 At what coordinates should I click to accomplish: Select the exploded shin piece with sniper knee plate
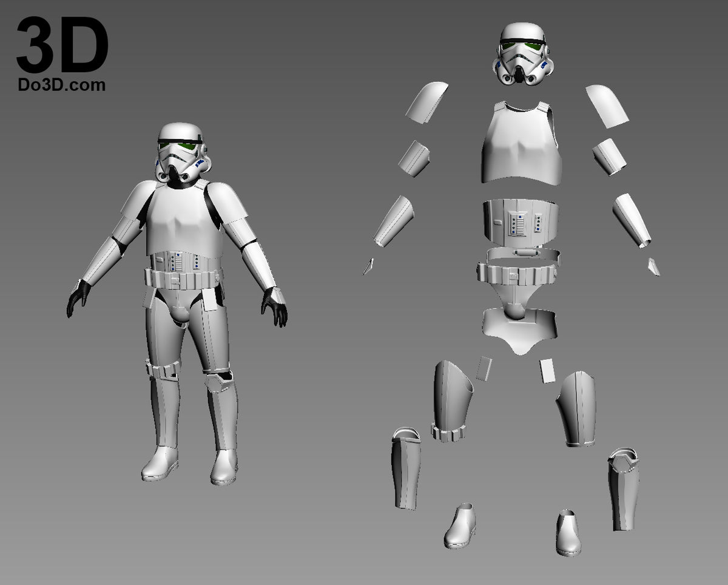[x=623, y=489]
